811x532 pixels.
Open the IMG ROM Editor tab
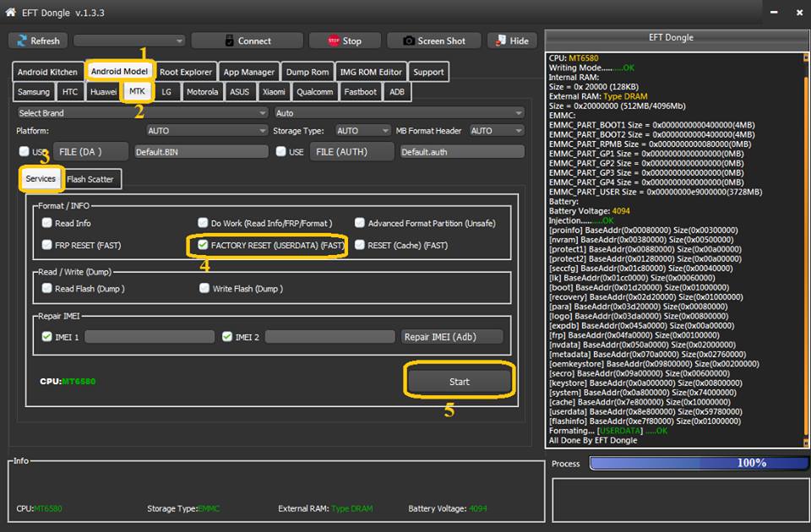371,72
